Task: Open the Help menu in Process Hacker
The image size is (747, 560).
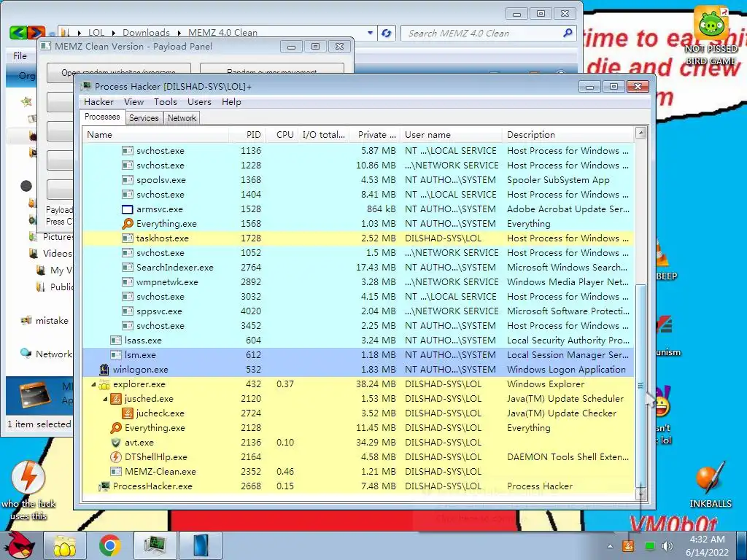Action: 231,102
